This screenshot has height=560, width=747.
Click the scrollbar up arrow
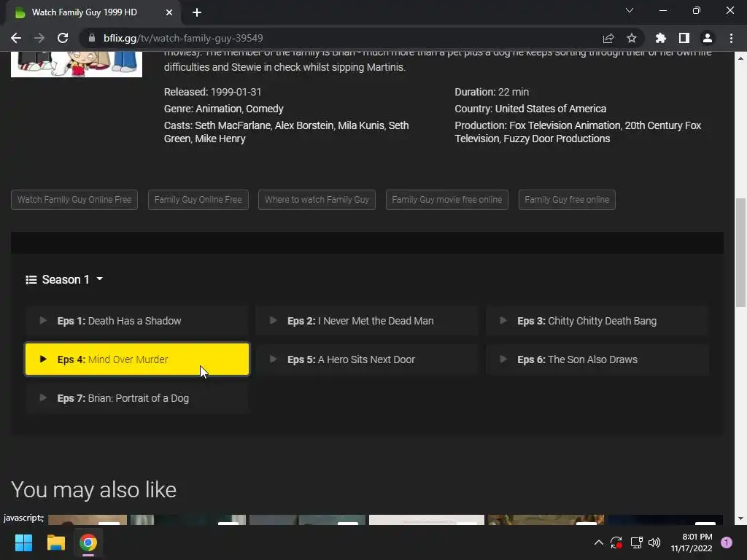tap(740, 58)
